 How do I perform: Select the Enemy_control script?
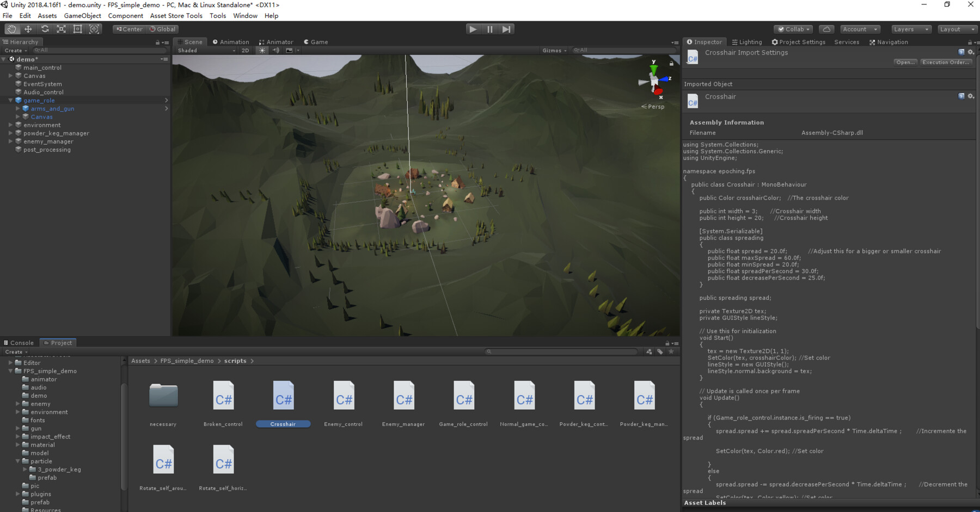344,403
